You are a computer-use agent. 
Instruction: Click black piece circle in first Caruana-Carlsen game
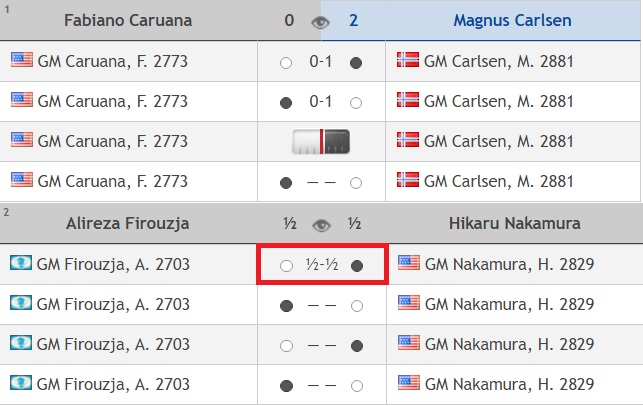[x=356, y=63]
